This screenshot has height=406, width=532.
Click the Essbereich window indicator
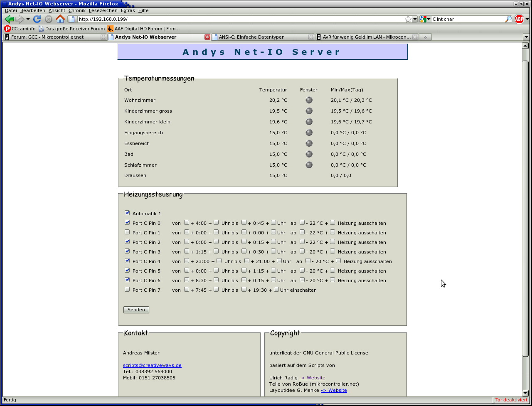(x=309, y=143)
